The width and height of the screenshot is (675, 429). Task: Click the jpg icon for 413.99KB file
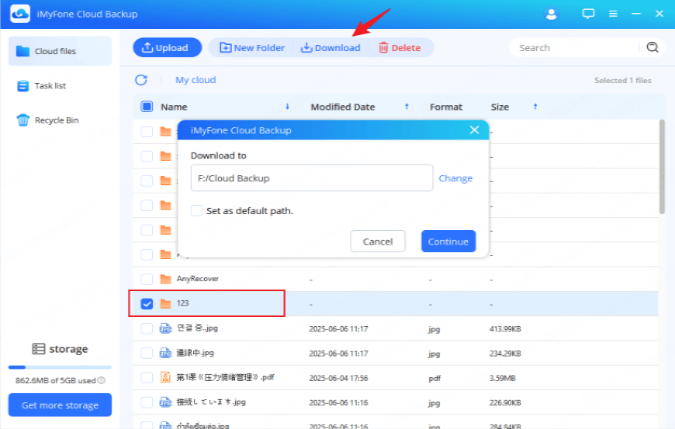point(165,328)
